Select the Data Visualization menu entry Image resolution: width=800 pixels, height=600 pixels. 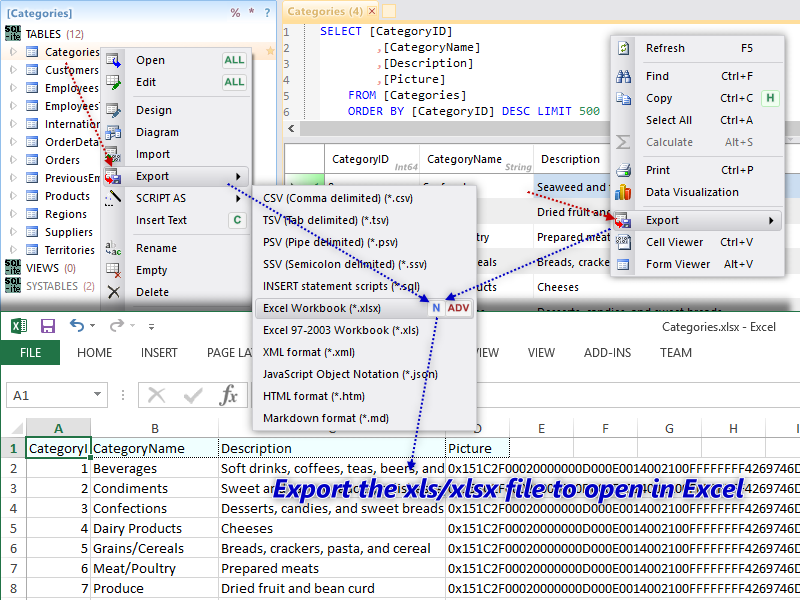(692, 192)
